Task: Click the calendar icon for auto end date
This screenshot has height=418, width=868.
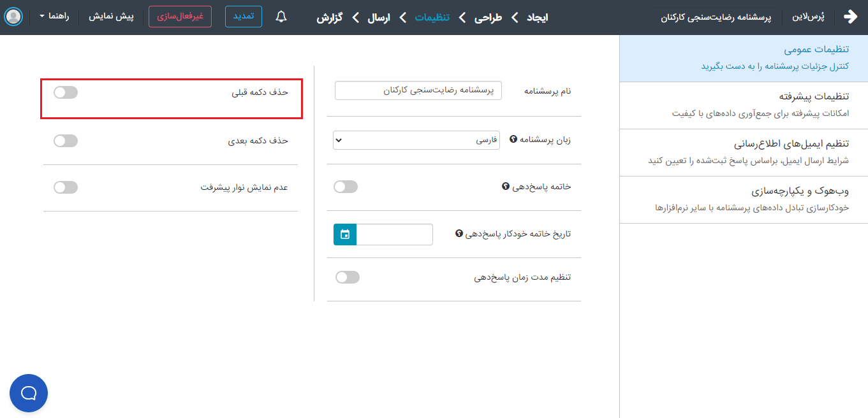Action: [345, 234]
